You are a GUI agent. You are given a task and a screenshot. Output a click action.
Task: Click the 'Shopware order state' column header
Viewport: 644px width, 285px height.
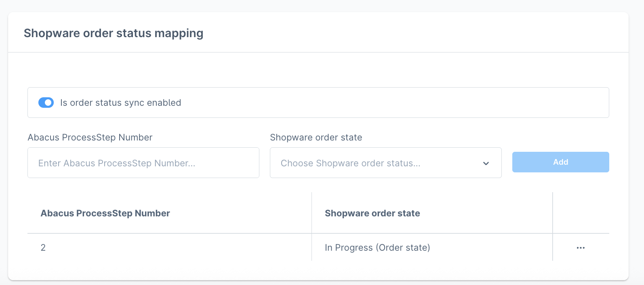(x=373, y=213)
